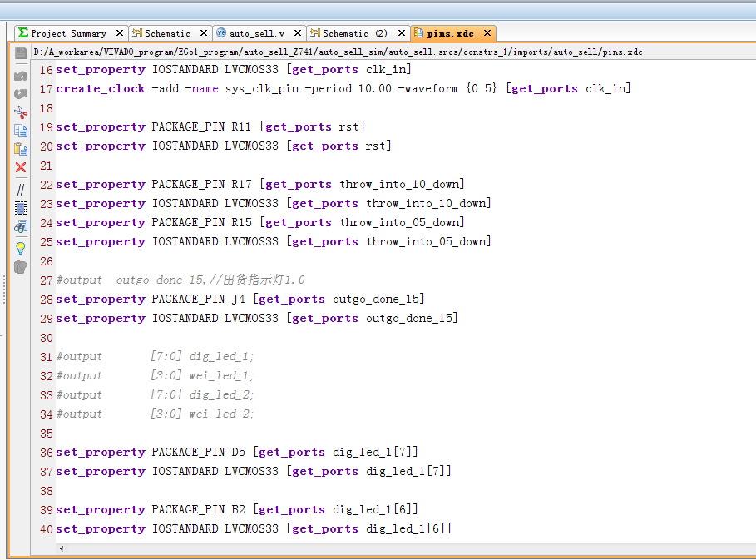This screenshot has height=560, width=756.
Task: Click comment 'outgo_done_15' on line 27
Action: (x=160, y=280)
